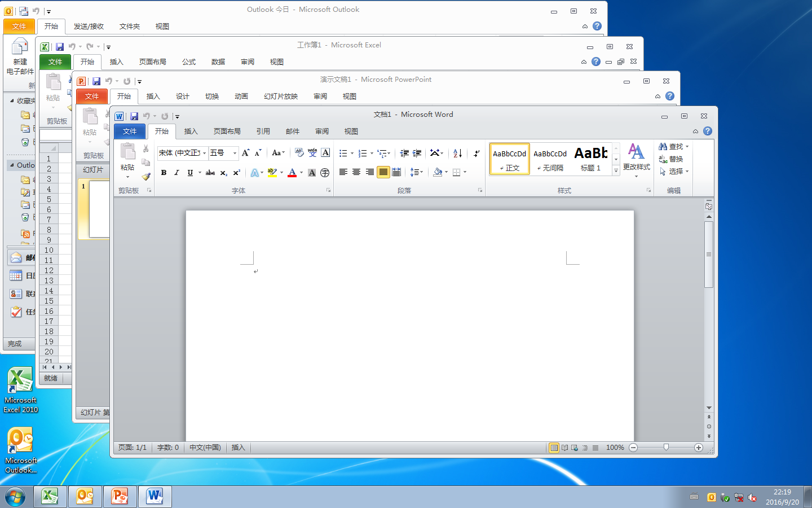Open PowerPoint's 幻灯片放映 Slide Show tab
This screenshot has height=508, width=812.
point(281,97)
